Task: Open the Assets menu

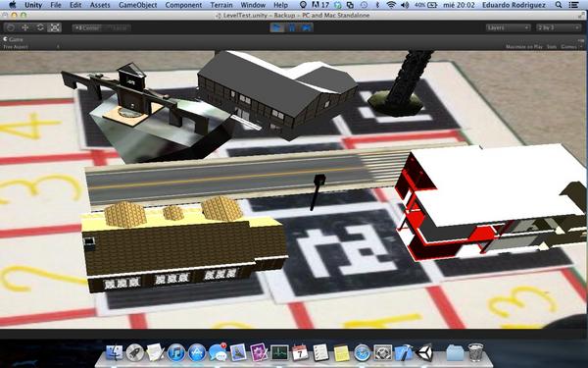Action: (x=100, y=5)
